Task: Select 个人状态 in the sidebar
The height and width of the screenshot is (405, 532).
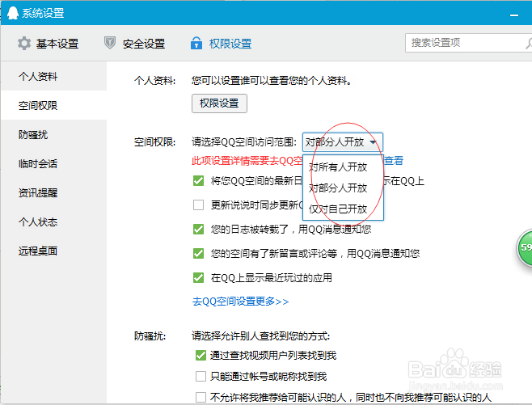Action: pos(53,222)
